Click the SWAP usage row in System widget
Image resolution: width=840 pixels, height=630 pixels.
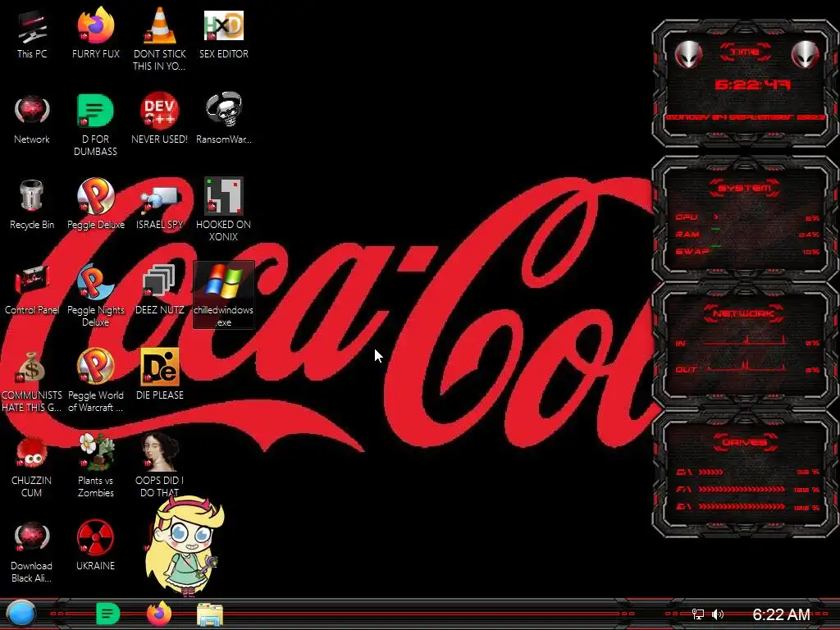pyautogui.click(x=746, y=251)
